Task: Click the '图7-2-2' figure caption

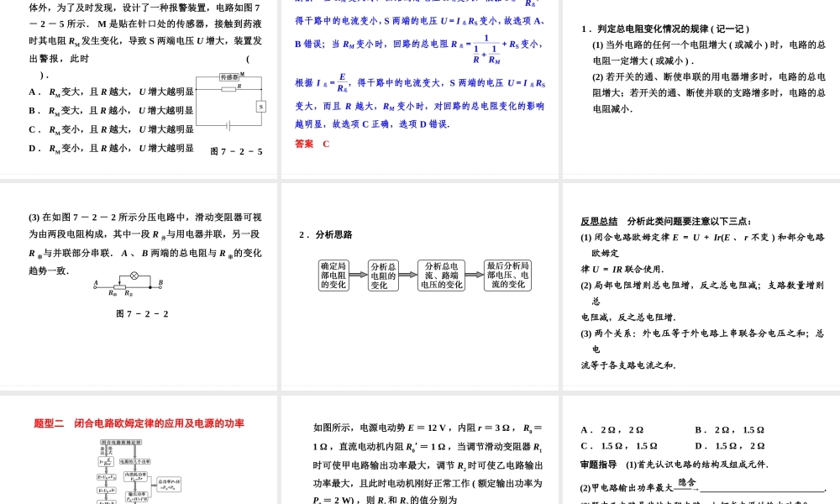Action: [143, 314]
